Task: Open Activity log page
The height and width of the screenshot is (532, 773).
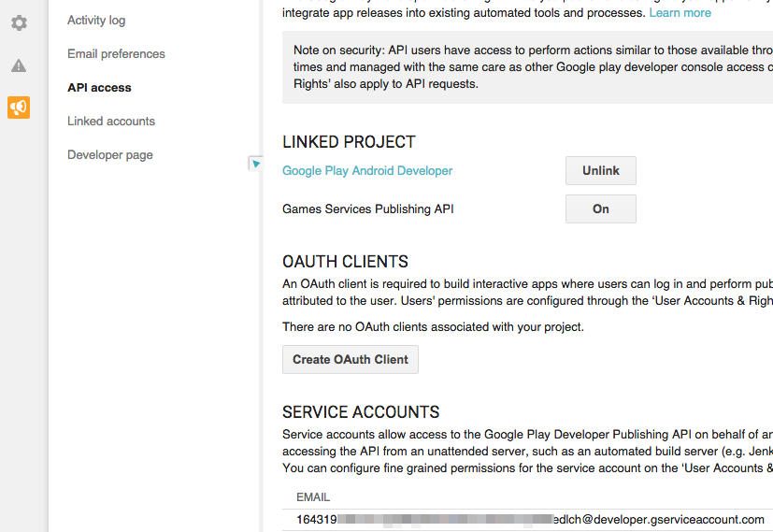Action: [x=96, y=21]
